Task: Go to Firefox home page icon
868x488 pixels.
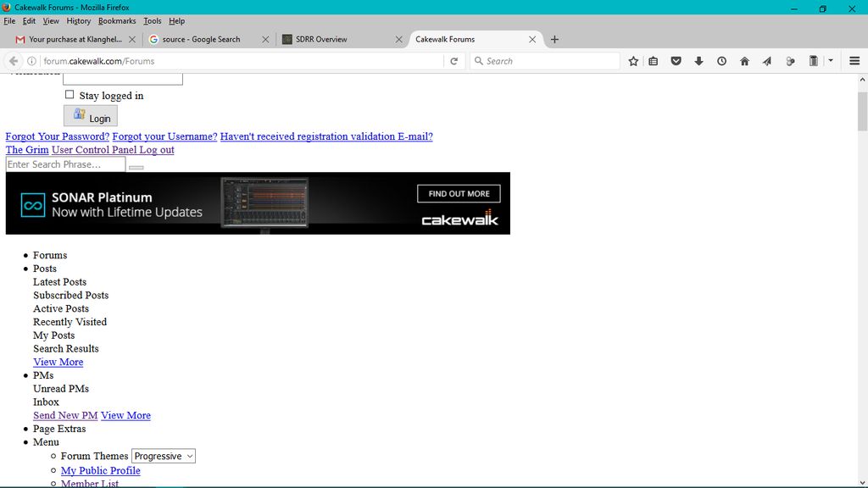Action: pos(744,61)
